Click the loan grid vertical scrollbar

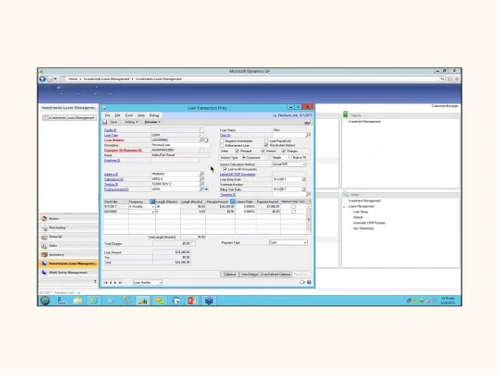309,219
